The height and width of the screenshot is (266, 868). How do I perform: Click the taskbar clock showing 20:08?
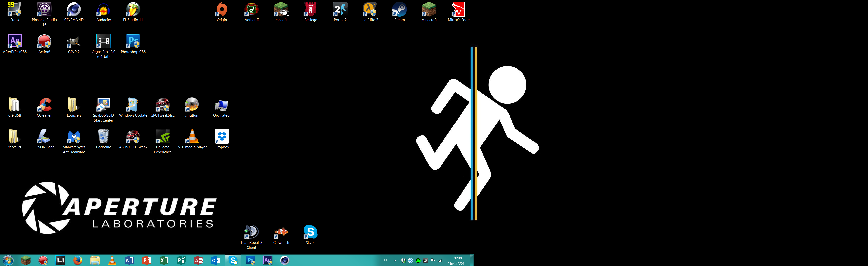(x=457, y=261)
